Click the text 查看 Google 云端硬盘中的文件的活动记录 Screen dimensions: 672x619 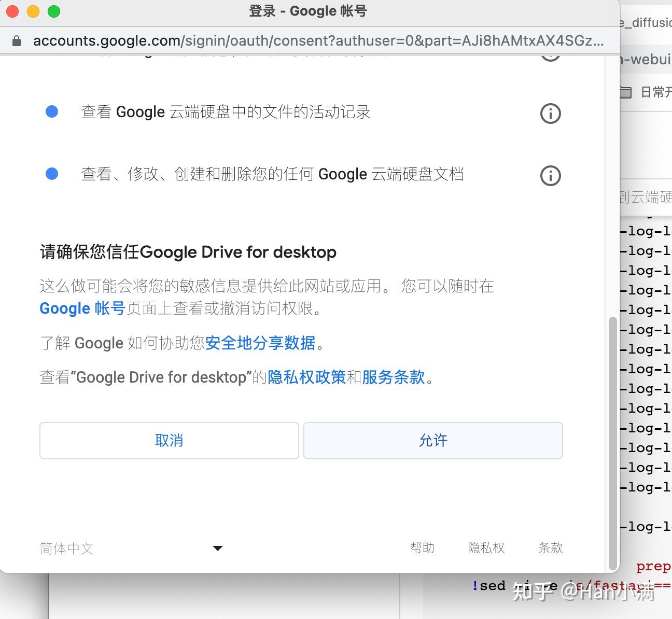[x=226, y=112]
